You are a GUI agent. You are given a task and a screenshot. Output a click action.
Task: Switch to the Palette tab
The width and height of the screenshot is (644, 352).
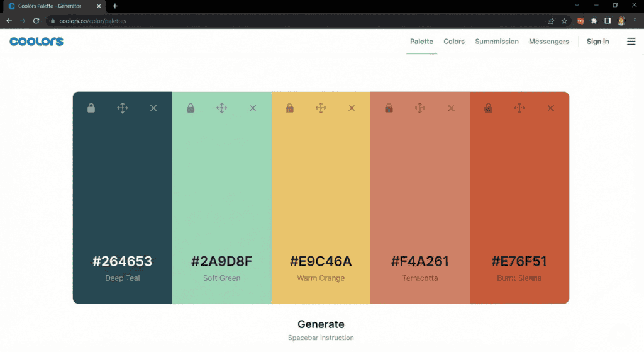tap(421, 42)
